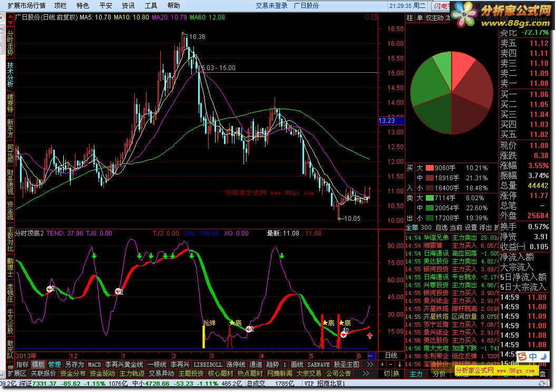
Task: Click the 指标 indicator tab
Action: (x=22, y=365)
